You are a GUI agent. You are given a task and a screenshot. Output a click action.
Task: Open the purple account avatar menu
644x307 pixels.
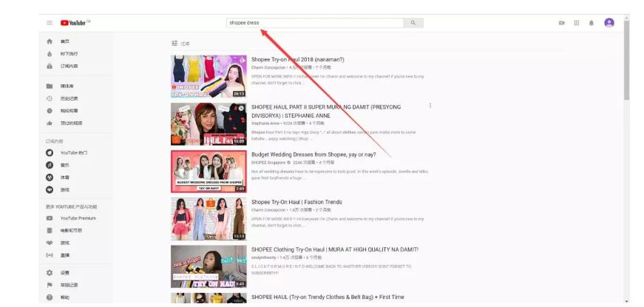(609, 23)
